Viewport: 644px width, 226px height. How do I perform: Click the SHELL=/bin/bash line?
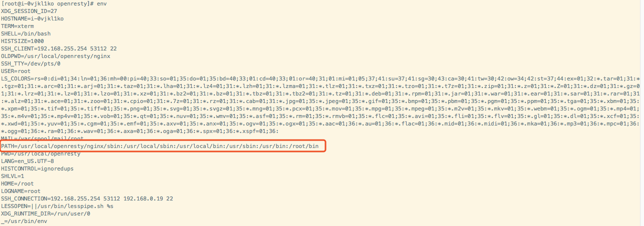(x=26, y=33)
